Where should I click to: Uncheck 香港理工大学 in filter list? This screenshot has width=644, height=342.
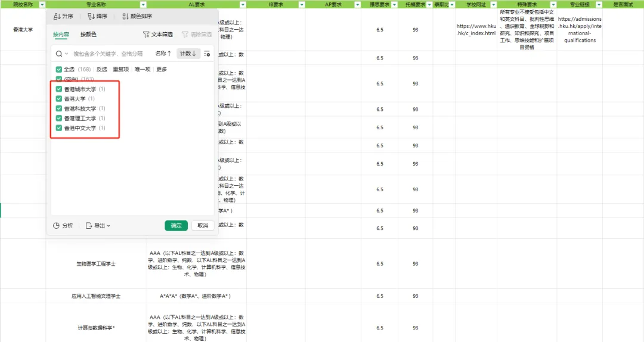click(x=58, y=118)
